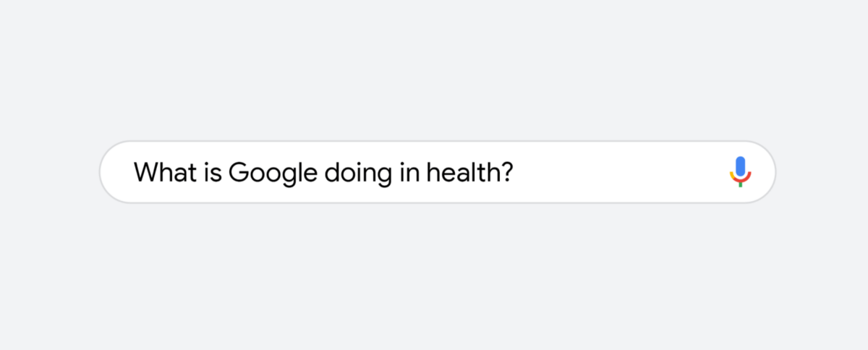
Task: Click blank area left of "What" in bar
Action: tap(118, 172)
